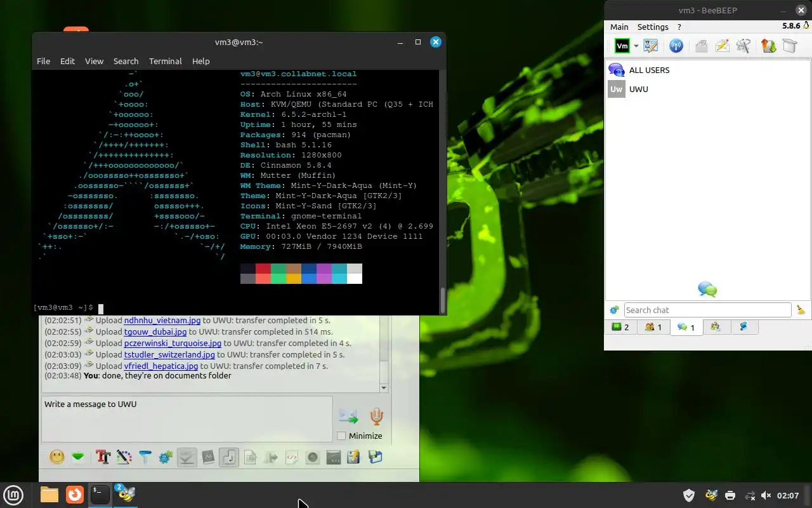This screenshot has width=812, height=508.
Task: Open the Terminal menu in terminal window
Action: 166,61
